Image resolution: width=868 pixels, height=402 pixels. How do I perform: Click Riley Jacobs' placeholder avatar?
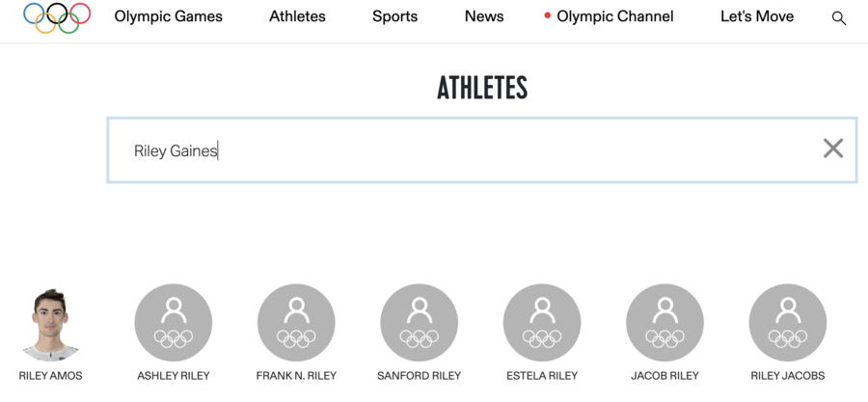788,323
